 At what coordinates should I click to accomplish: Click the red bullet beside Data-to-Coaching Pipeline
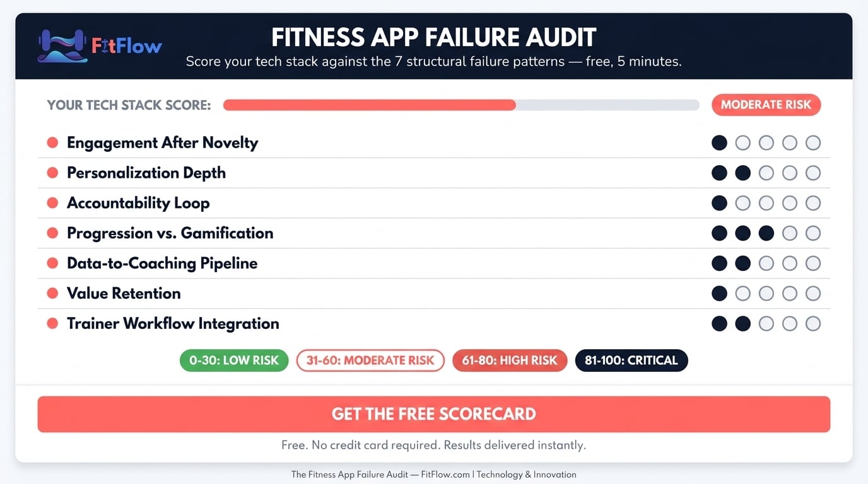click(x=53, y=263)
